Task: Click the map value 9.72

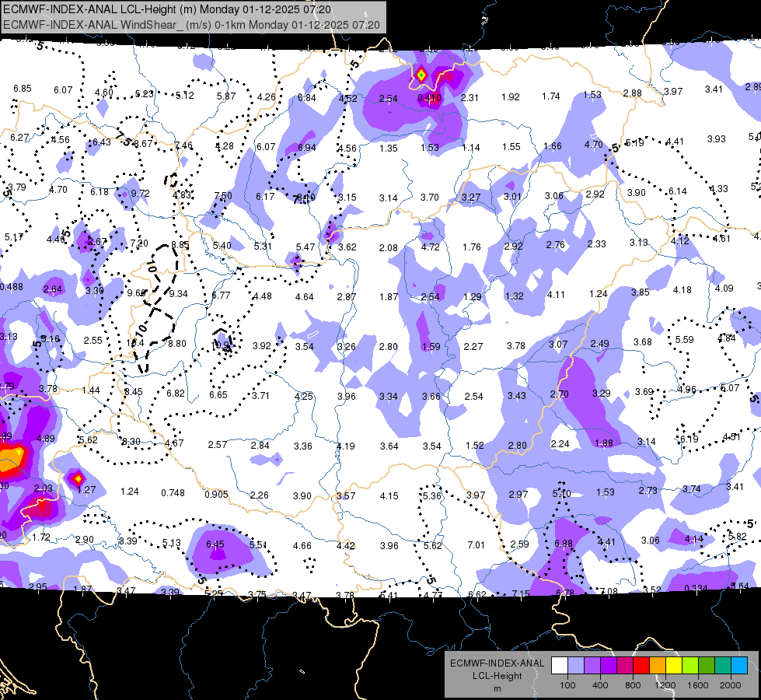Action: point(140,194)
